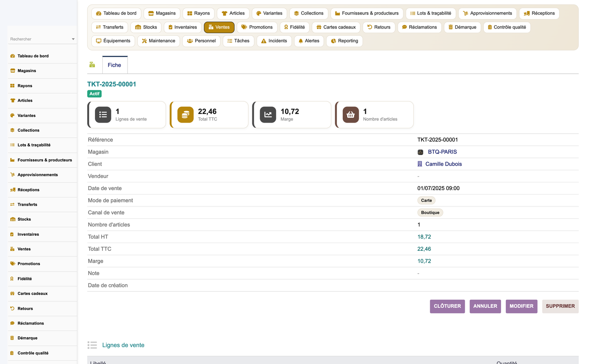Click the Réclamations chat icon in sidebar
Screen dimensions: 589x364
(13, 323)
